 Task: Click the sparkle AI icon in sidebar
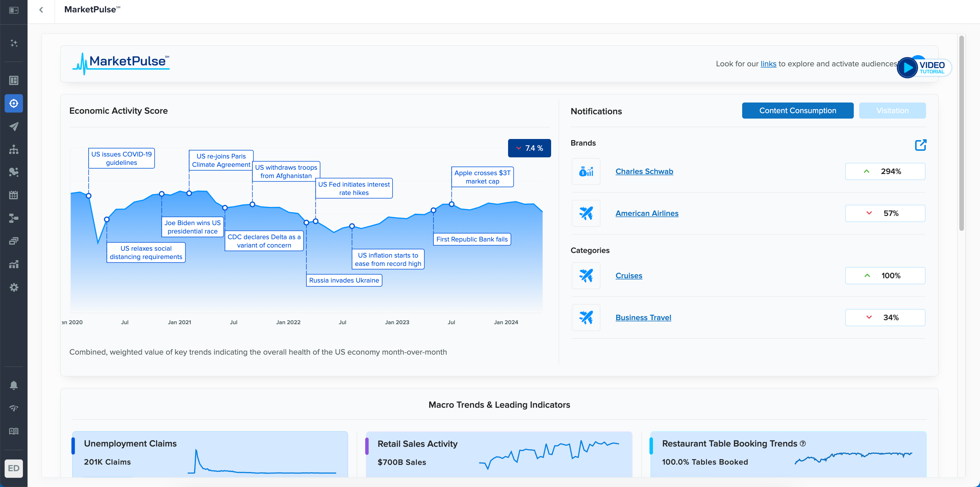tap(14, 43)
